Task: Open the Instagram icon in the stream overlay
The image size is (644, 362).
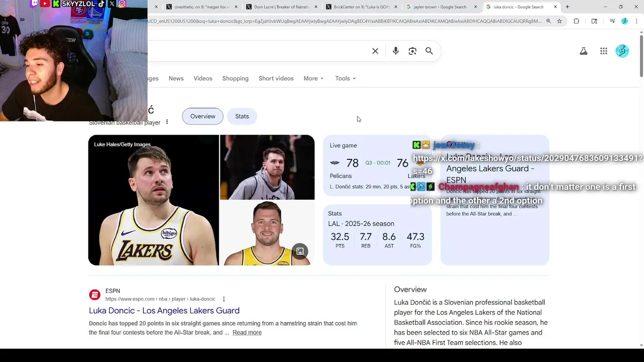Action: pyautogui.click(x=122, y=4)
